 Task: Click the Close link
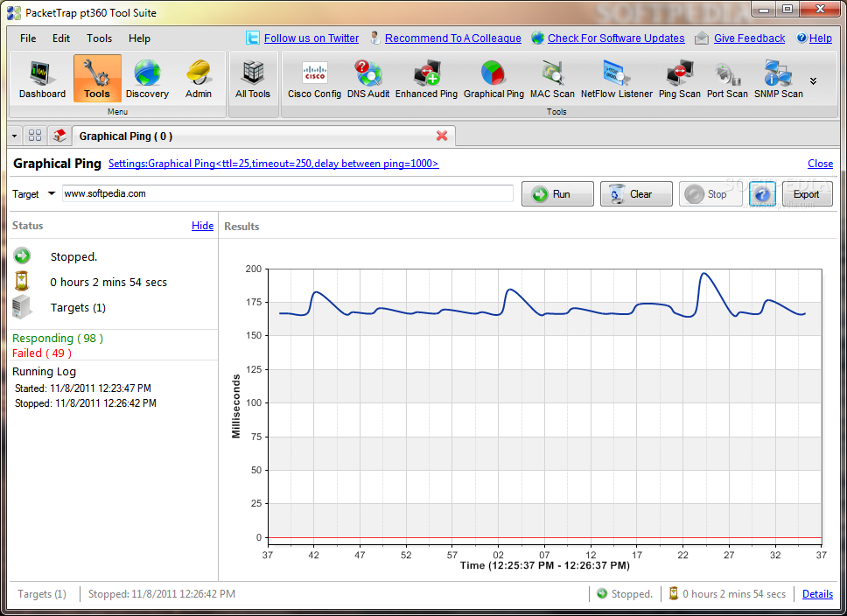[x=820, y=164]
